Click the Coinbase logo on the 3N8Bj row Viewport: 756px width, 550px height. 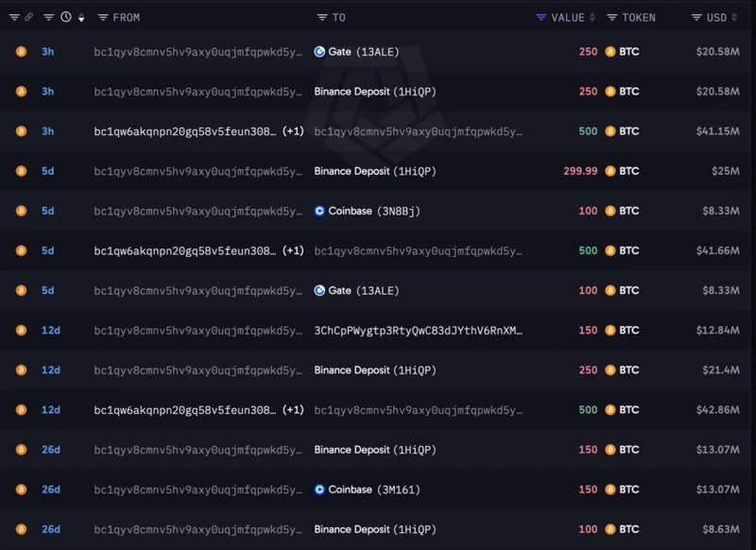pyautogui.click(x=319, y=211)
